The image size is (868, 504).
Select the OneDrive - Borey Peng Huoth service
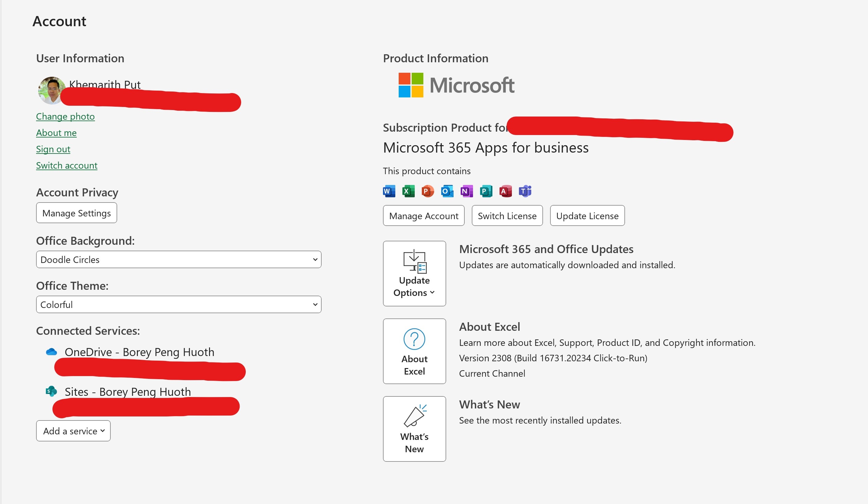tap(139, 352)
